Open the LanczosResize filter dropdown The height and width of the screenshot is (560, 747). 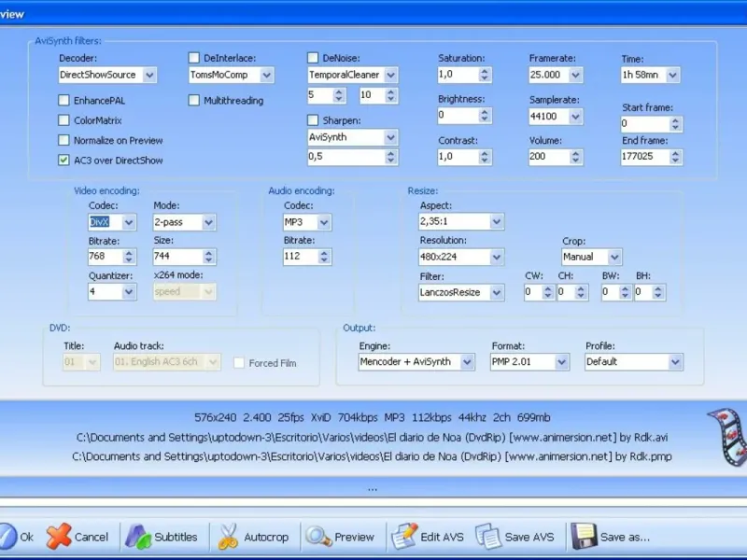(497, 292)
